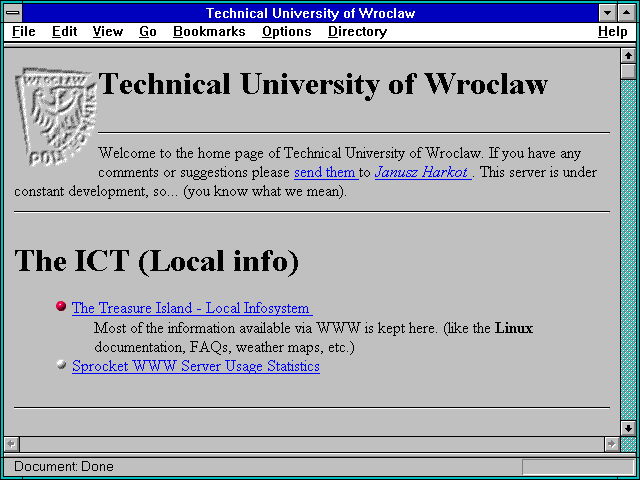
Task: Click the horizontal scrollbar left arrow
Action: [11, 444]
